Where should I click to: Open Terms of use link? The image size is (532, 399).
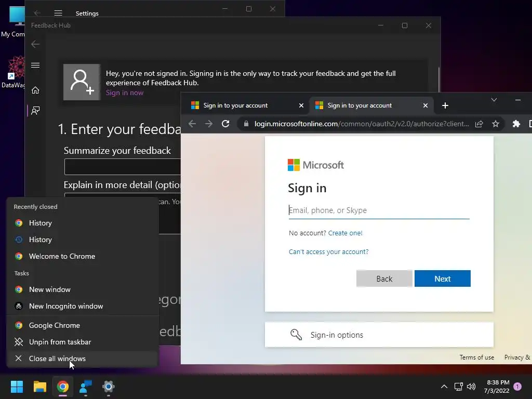click(477, 357)
